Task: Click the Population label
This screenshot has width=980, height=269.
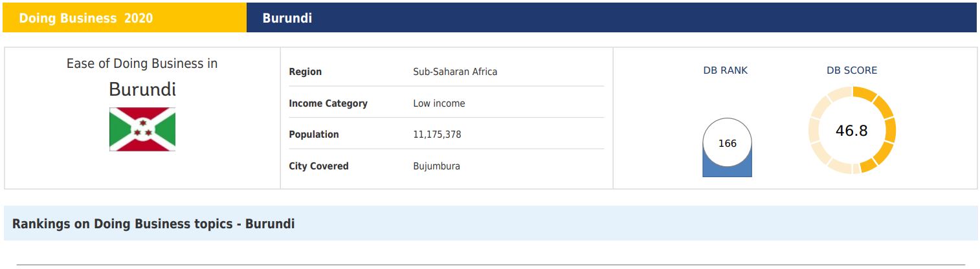Action: (x=314, y=134)
